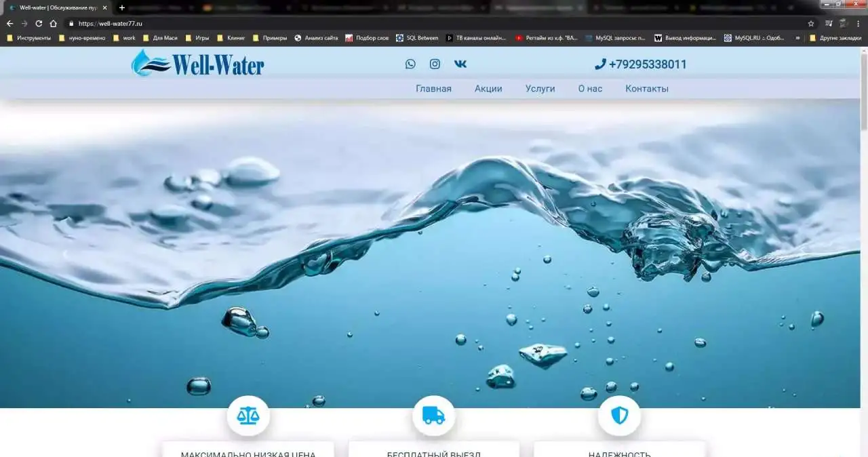Open the Вывод информации bookmark
Screen dimensions: 868x457
(x=685, y=38)
